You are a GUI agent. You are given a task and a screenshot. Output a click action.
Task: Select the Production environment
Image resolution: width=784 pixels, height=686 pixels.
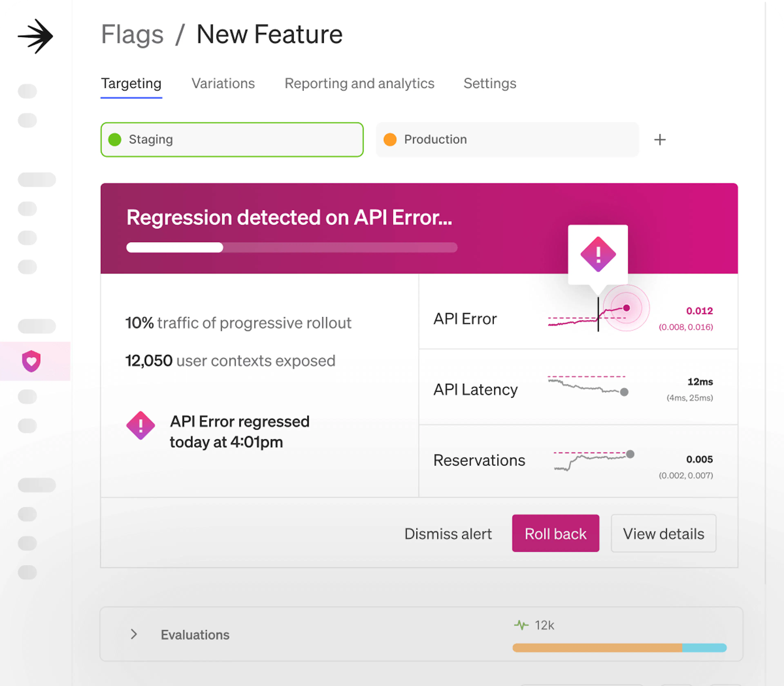click(x=507, y=140)
